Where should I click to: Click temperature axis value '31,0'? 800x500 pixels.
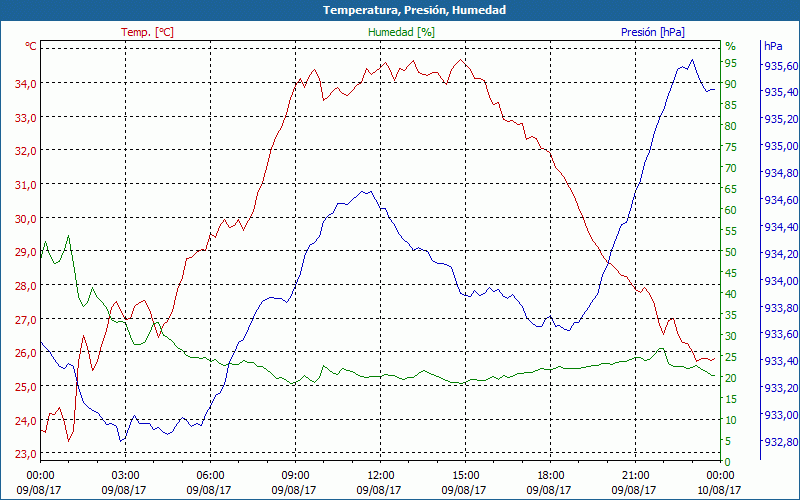point(25,185)
